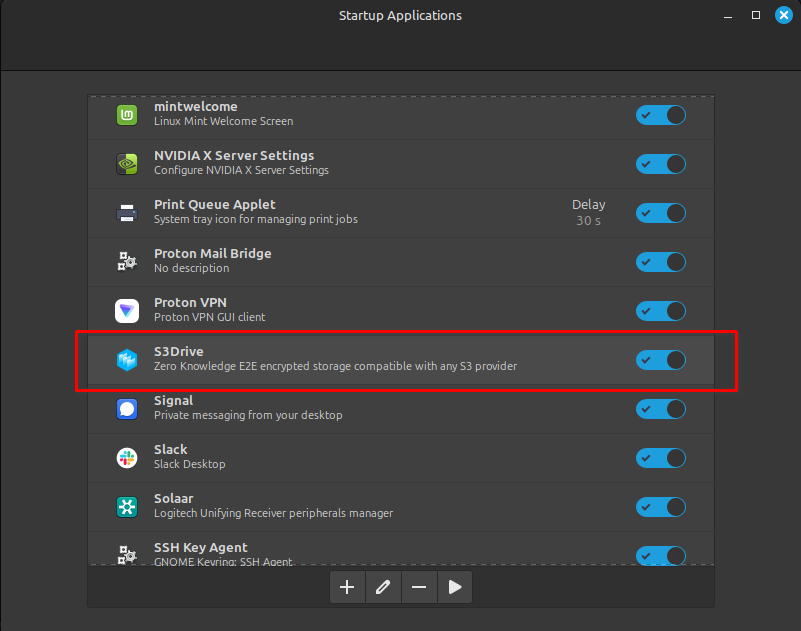Click 'Linux Mint Welcome Screen' description
The image size is (801, 631).
(224, 122)
